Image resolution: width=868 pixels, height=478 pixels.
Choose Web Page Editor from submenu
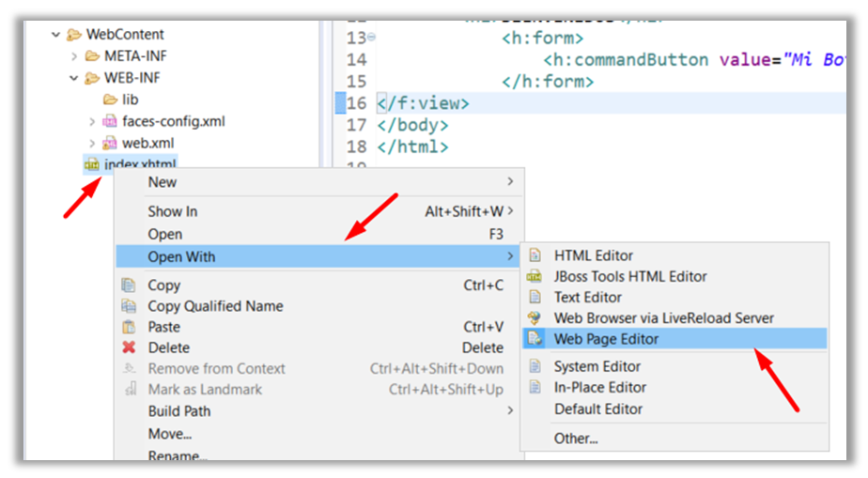point(606,339)
